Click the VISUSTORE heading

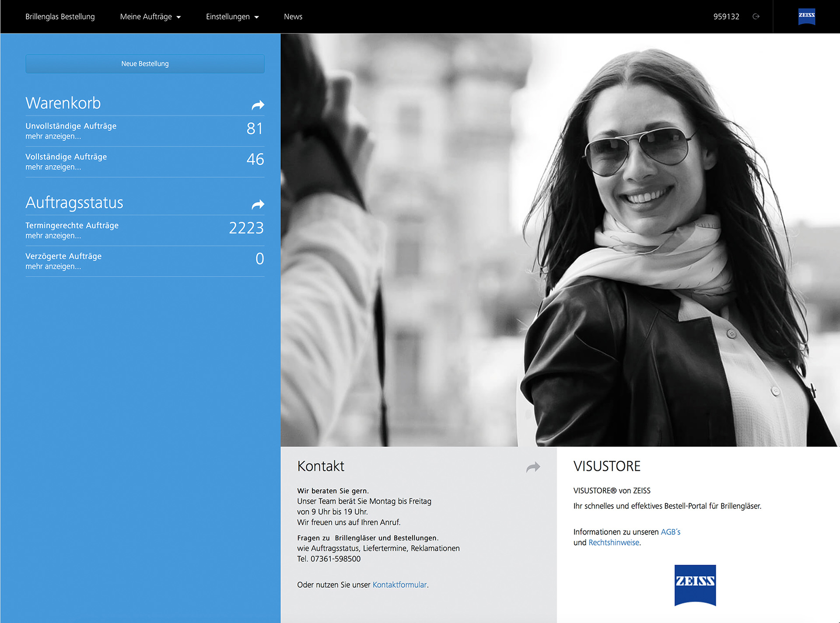[x=607, y=466]
